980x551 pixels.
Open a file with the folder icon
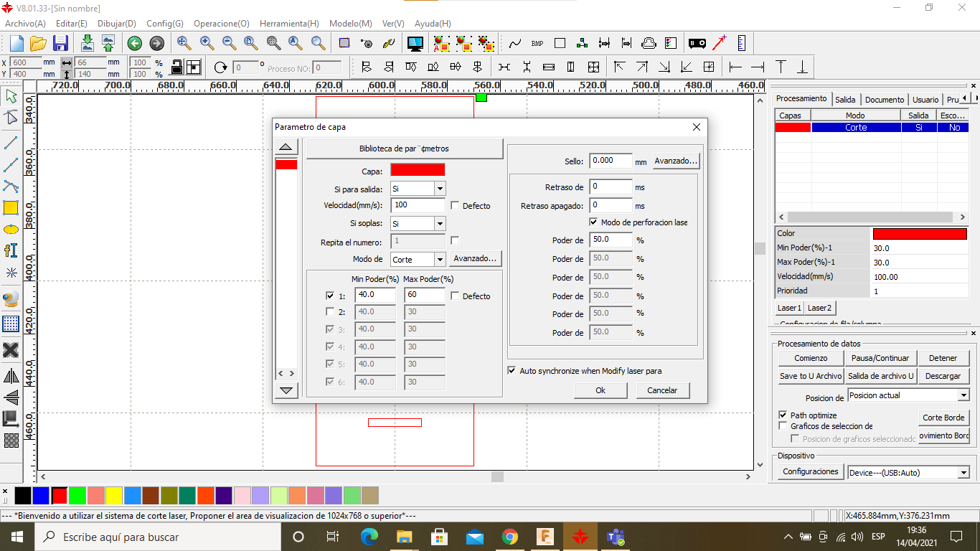click(x=38, y=43)
